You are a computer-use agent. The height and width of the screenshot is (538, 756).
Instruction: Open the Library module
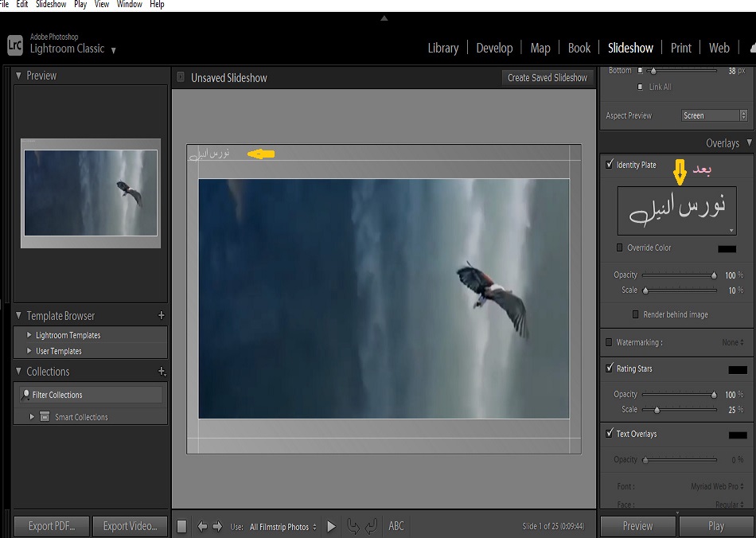pyautogui.click(x=442, y=48)
